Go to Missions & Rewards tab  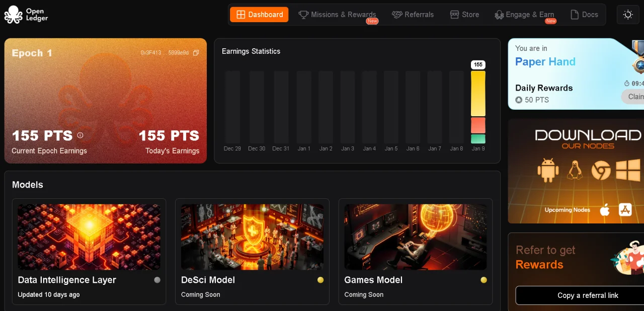click(x=337, y=15)
